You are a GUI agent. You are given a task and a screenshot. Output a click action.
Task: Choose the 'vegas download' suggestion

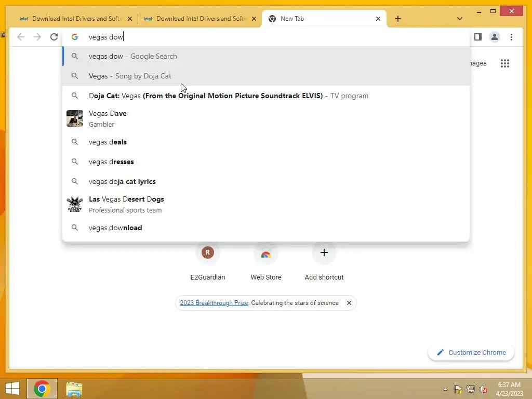pos(267,228)
